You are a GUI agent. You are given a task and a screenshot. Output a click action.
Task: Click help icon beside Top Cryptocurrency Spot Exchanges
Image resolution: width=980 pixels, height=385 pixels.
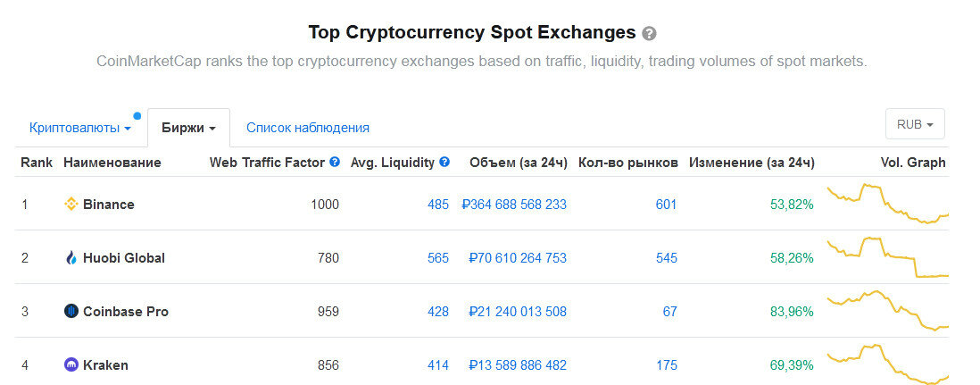click(650, 34)
